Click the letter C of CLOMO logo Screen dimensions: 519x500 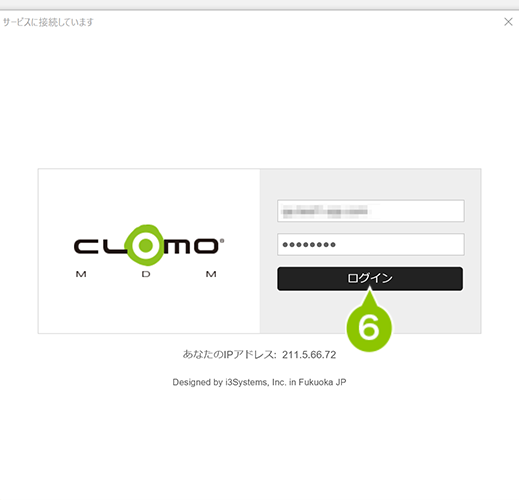click(86, 246)
